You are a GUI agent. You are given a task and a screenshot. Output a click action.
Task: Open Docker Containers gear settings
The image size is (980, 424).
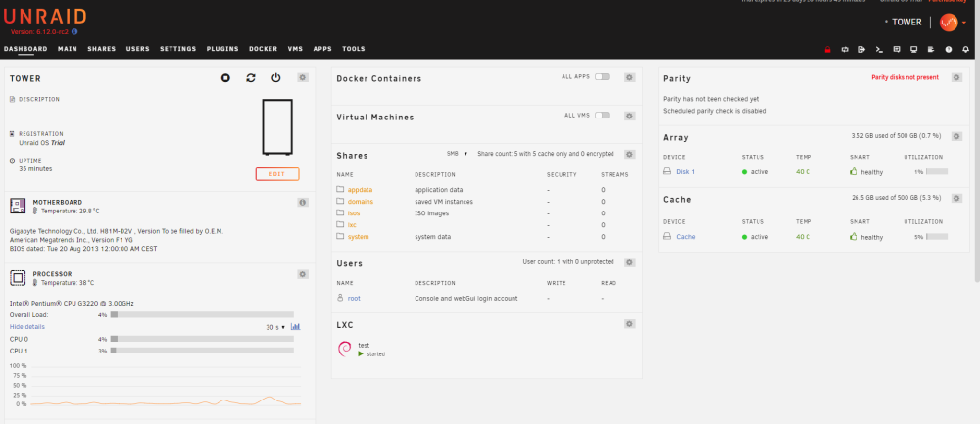[x=630, y=77]
